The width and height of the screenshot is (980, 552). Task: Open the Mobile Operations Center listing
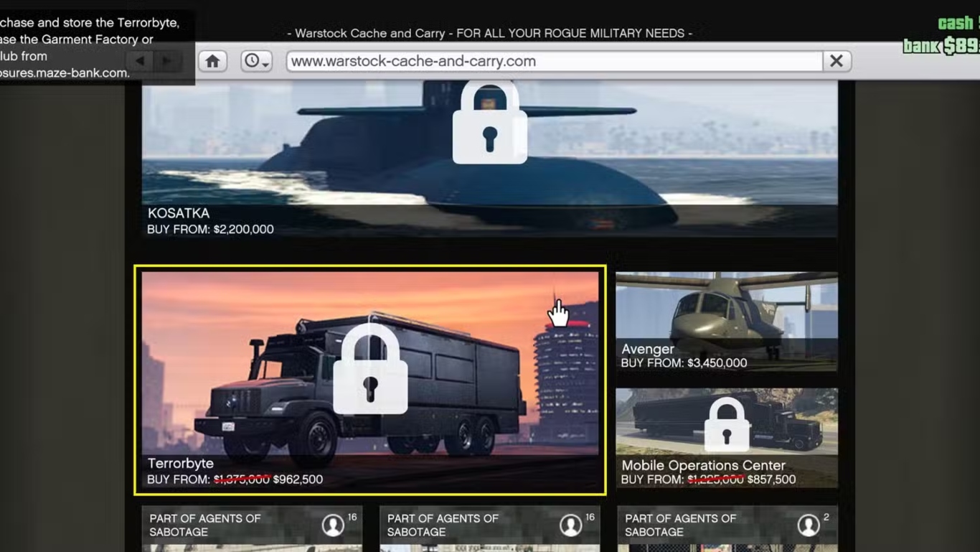(727, 438)
